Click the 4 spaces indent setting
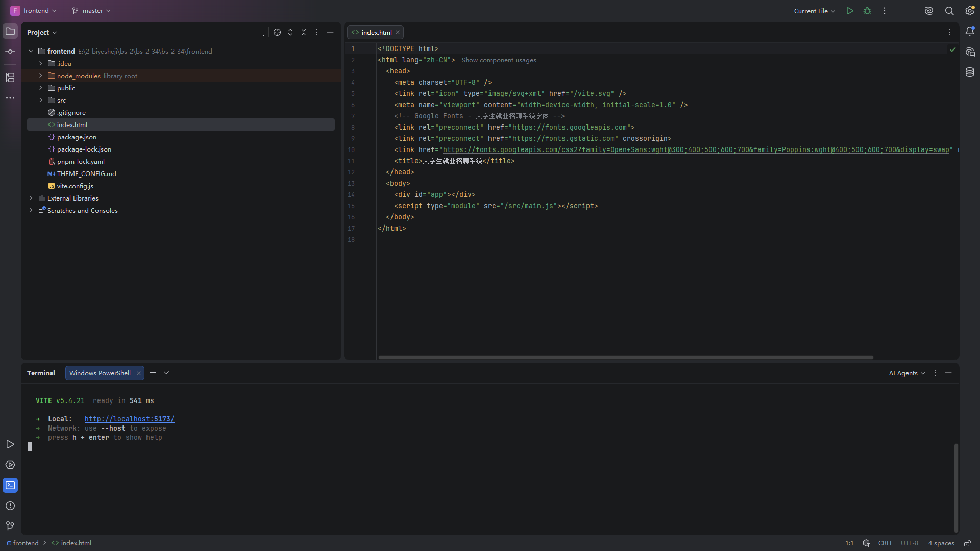The image size is (980, 551). (941, 543)
